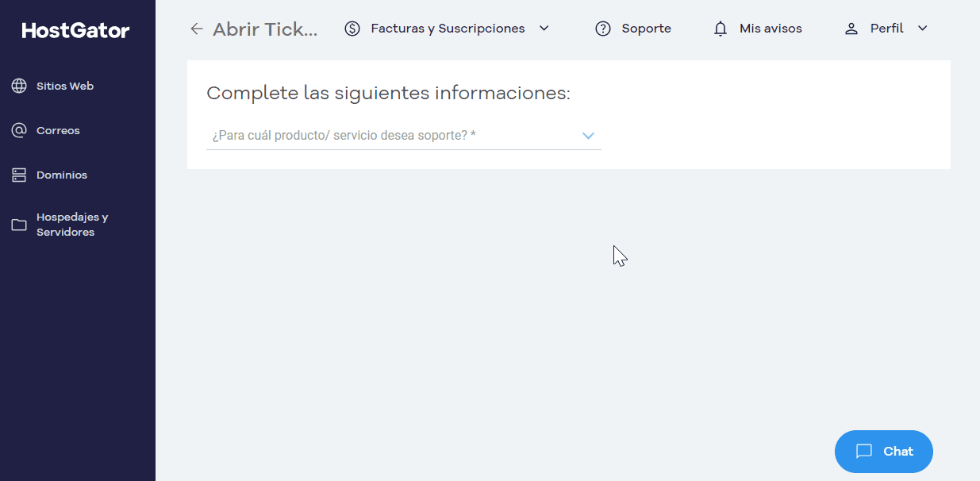Click the HostGator logo
This screenshot has width=980, height=481.
[74, 30]
